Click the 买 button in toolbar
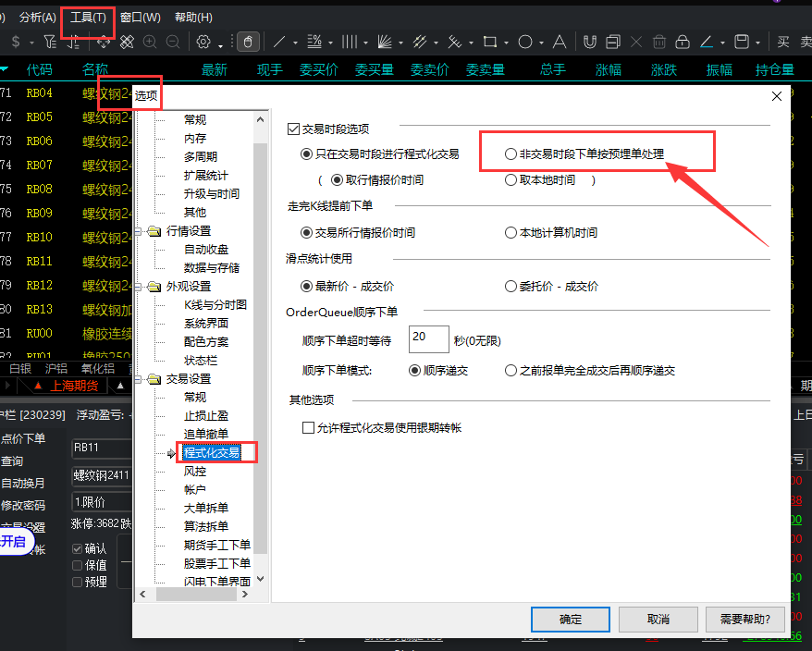 pos(783,42)
